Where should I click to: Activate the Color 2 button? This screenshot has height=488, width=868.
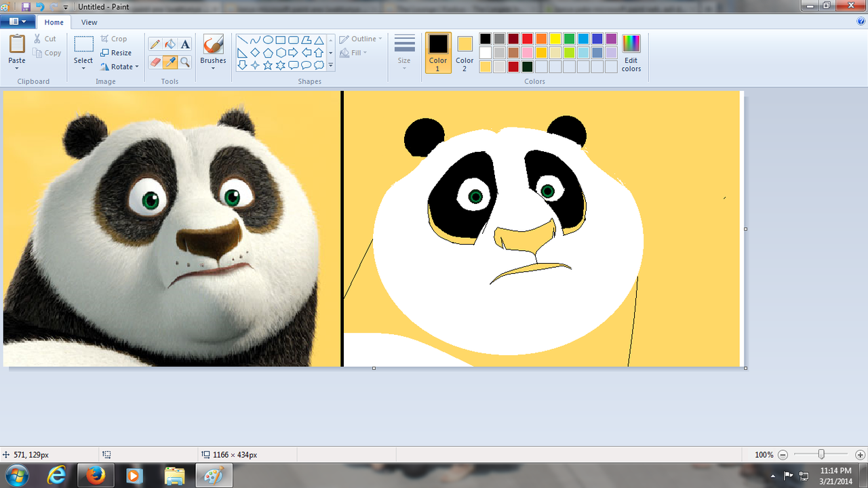[465, 53]
